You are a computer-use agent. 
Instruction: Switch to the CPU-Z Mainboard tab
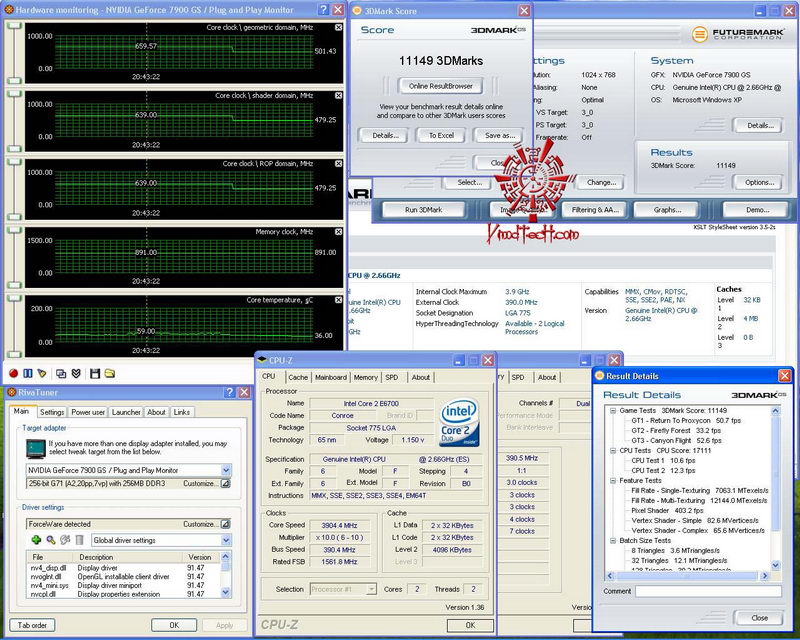click(331, 377)
